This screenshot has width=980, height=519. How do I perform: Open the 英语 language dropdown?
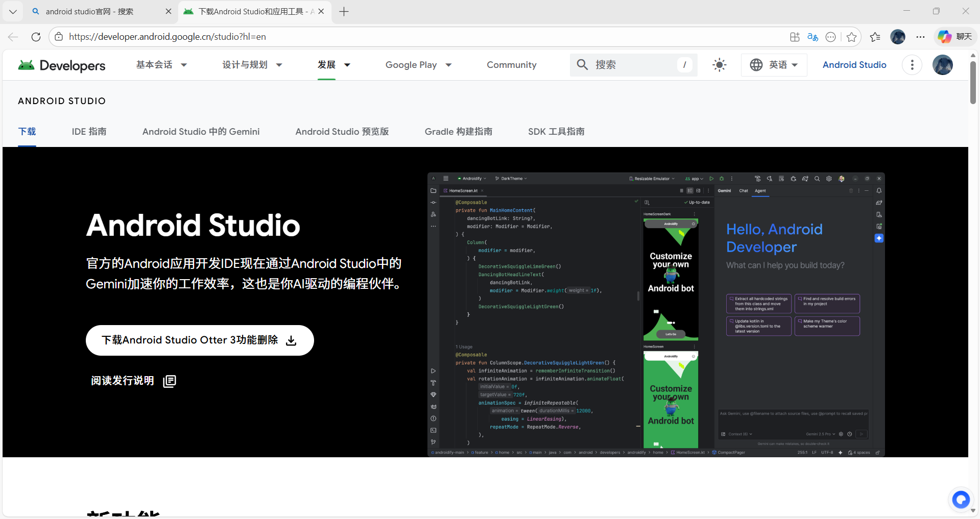tap(774, 65)
